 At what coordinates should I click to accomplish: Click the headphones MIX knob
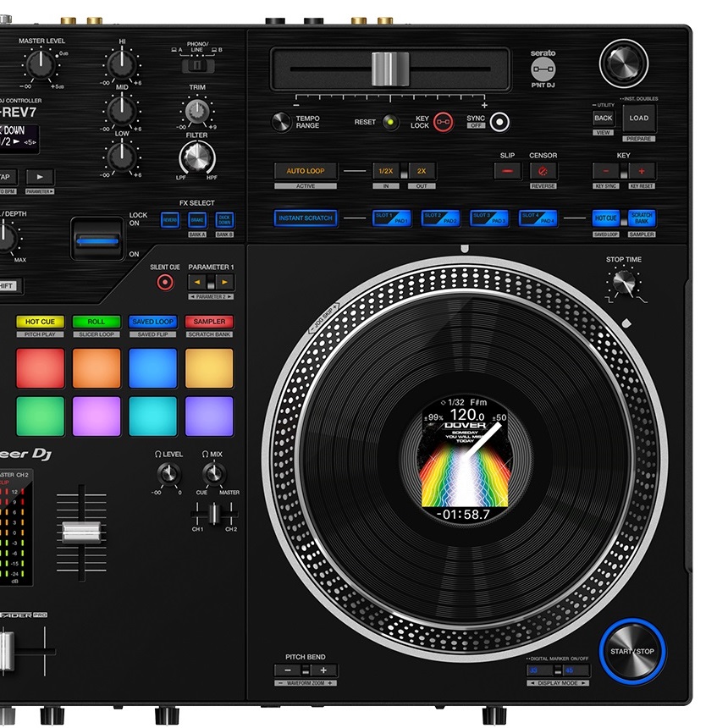pyautogui.click(x=214, y=475)
